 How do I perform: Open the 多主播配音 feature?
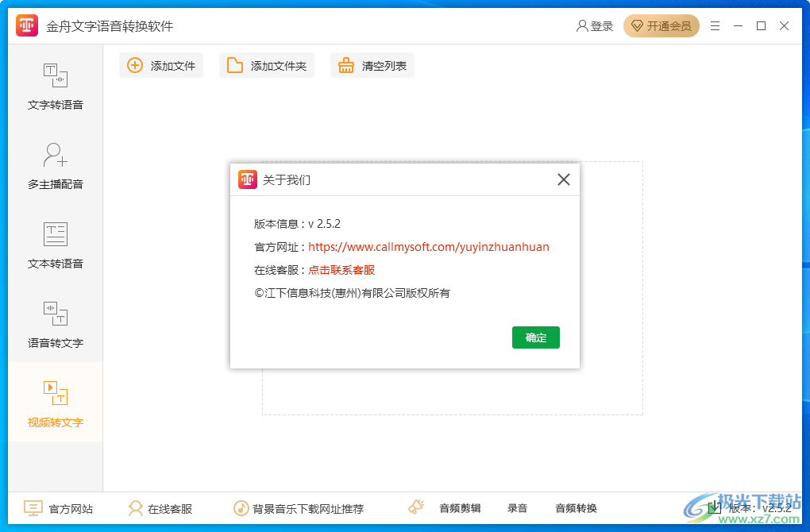pyautogui.click(x=54, y=167)
